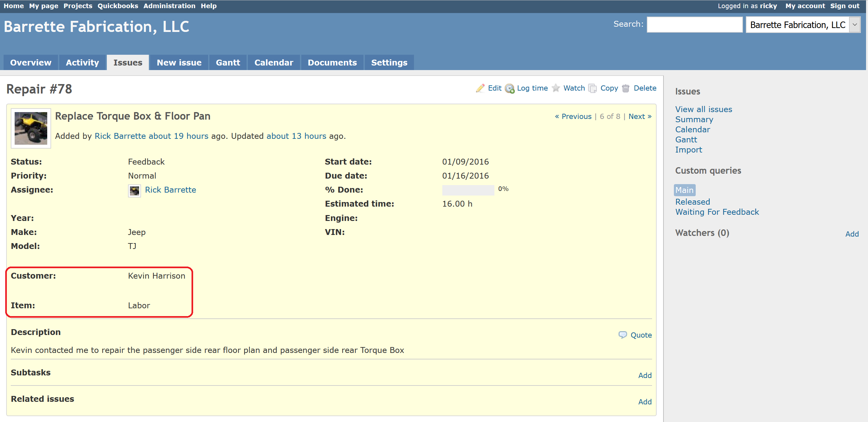Switch to the Gantt tab
This screenshot has height=422, width=868.
point(228,63)
